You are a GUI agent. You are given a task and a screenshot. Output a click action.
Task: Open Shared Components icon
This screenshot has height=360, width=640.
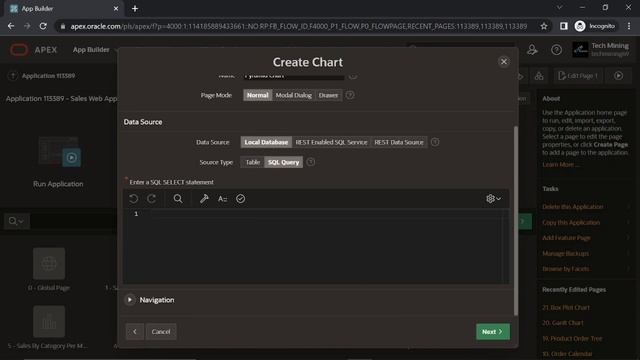(539, 76)
